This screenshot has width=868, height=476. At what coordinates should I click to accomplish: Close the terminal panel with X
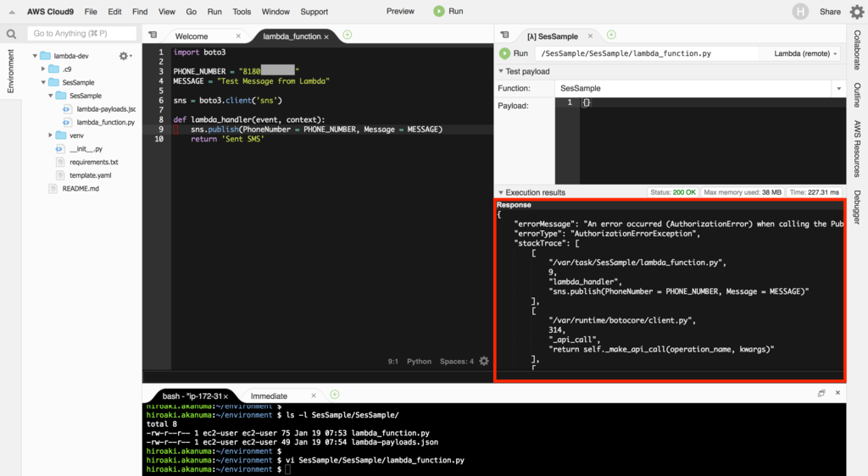837,392
